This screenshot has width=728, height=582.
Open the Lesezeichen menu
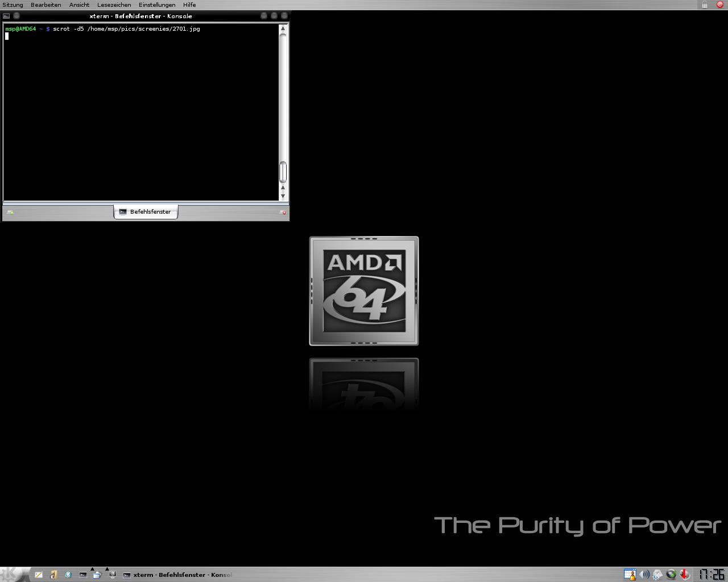pos(114,5)
